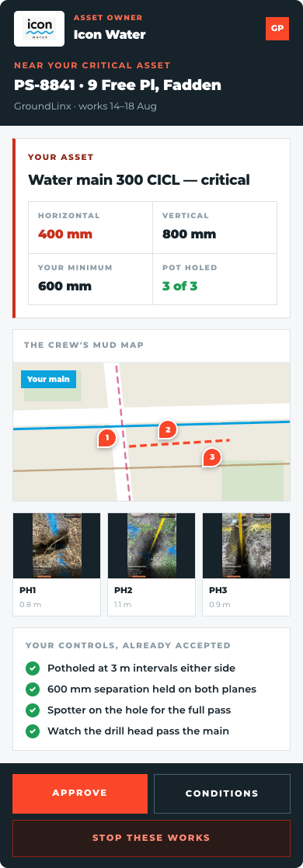Toggle the 'Watch the drill head' check
This screenshot has width=303, height=868.
point(33,731)
